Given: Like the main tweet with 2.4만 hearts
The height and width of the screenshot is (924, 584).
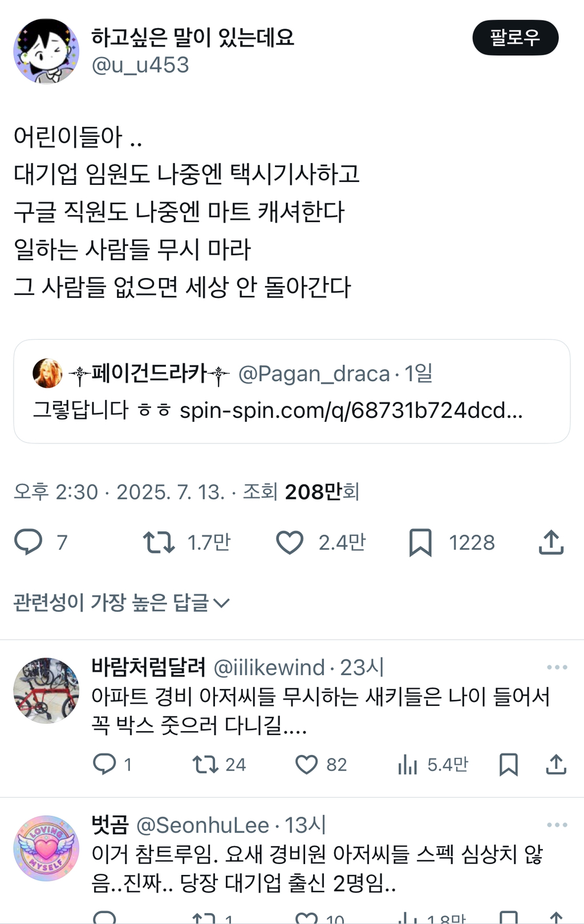Looking at the screenshot, I should click(x=290, y=542).
